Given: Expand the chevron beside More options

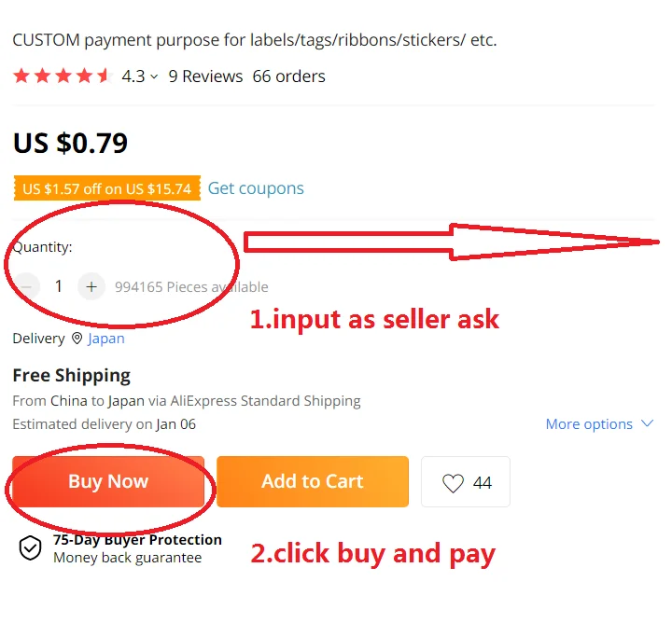Looking at the screenshot, I should click(x=647, y=424).
